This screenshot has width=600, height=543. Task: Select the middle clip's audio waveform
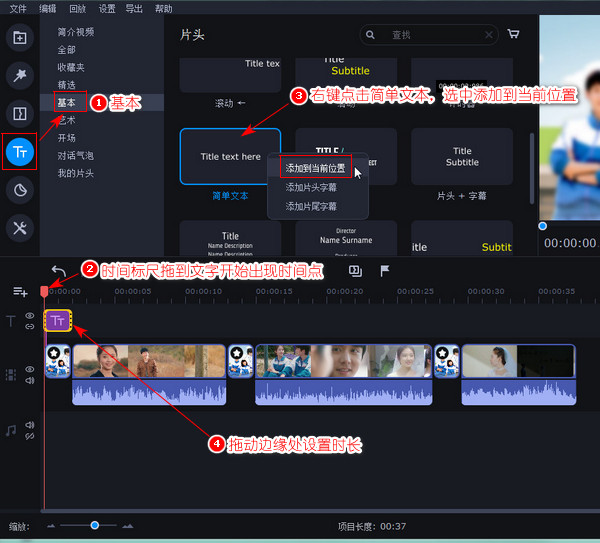(344, 392)
